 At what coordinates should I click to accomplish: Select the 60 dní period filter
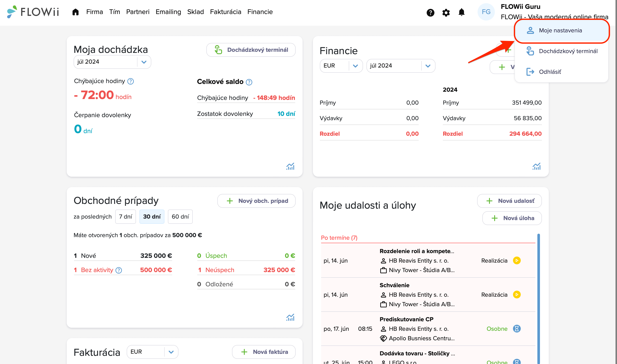pyautogui.click(x=180, y=217)
